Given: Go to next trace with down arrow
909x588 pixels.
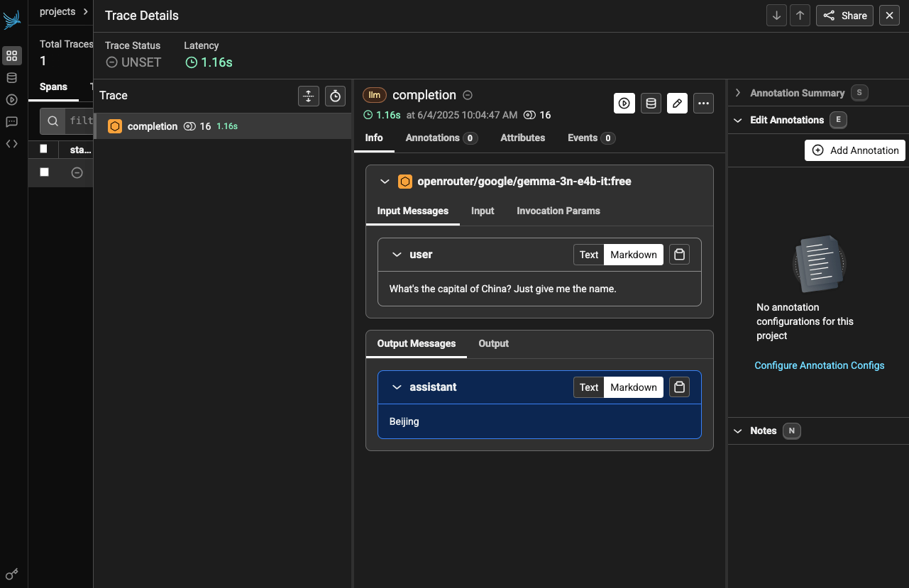Looking at the screenshot, I should click(776, 16).
